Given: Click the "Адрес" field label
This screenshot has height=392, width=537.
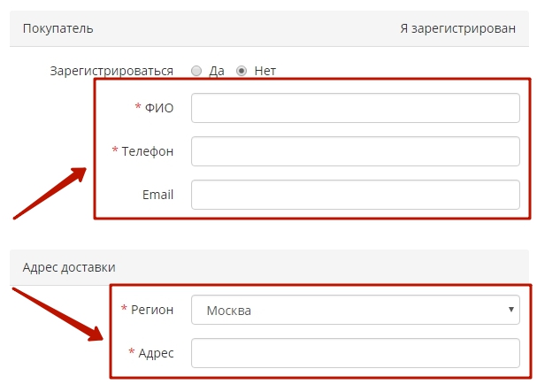Looking at the screenshot, I should coord(157,353).
